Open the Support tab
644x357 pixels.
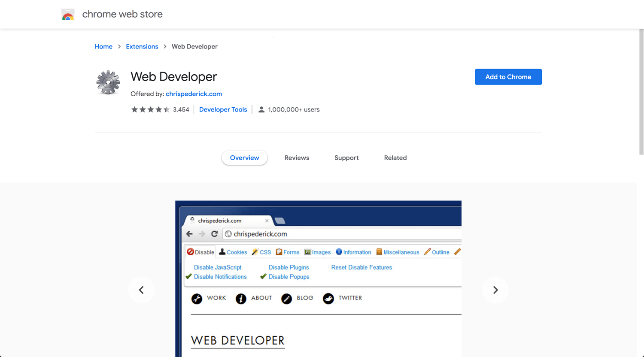[346, 158]
